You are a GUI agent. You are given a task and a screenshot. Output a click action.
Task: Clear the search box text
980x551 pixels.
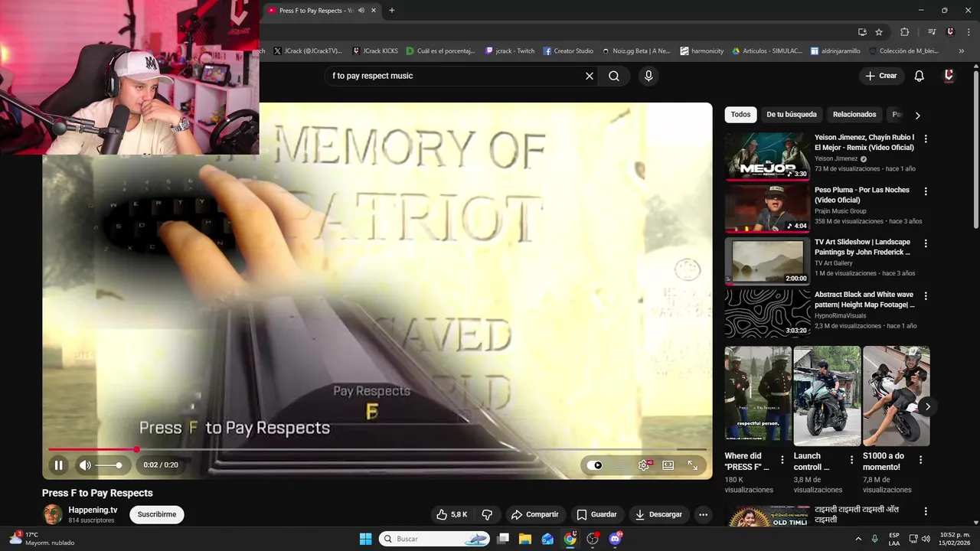(590, 76)
